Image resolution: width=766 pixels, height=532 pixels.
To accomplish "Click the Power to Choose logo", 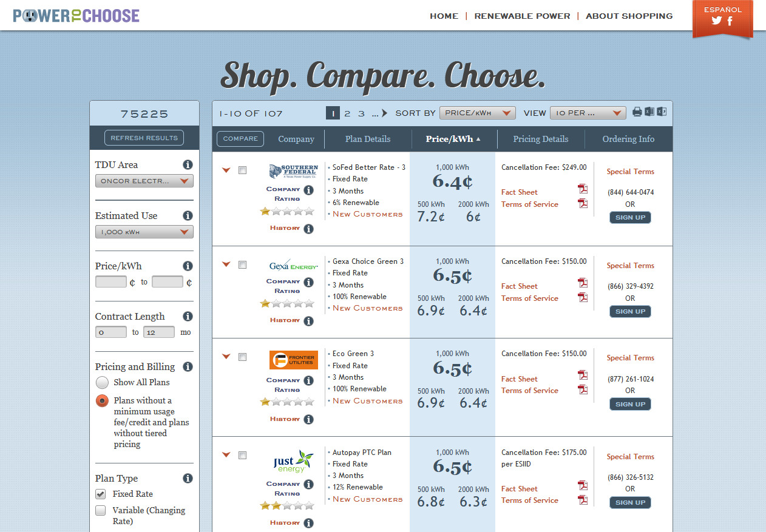I will pos(76,16).
